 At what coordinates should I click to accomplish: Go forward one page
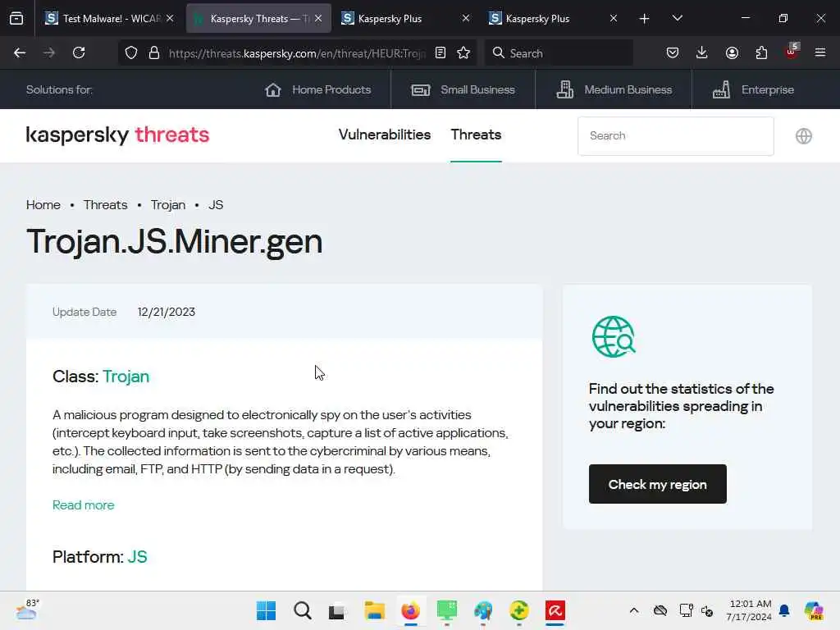[49, 53]
